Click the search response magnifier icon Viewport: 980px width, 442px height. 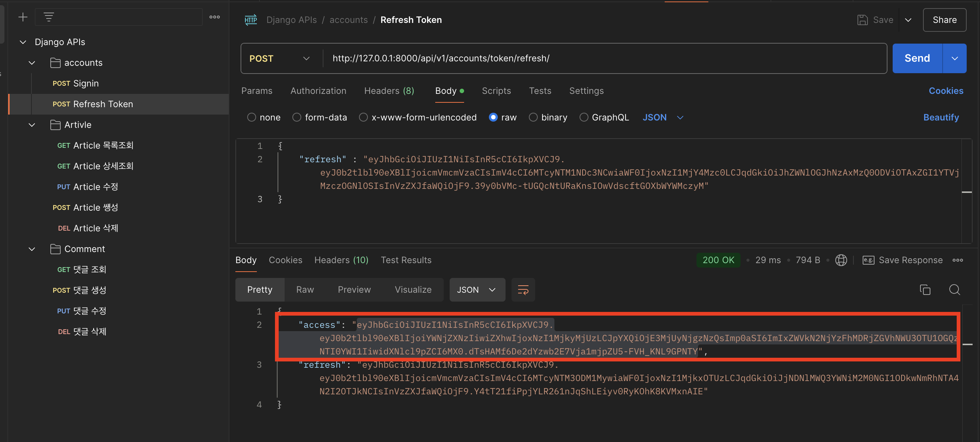(x=954, y=290)
